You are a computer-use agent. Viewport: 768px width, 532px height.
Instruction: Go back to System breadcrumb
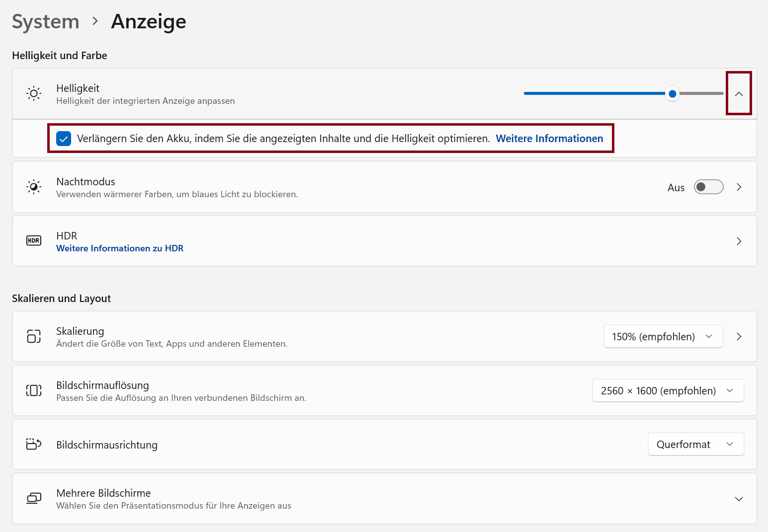46,21
